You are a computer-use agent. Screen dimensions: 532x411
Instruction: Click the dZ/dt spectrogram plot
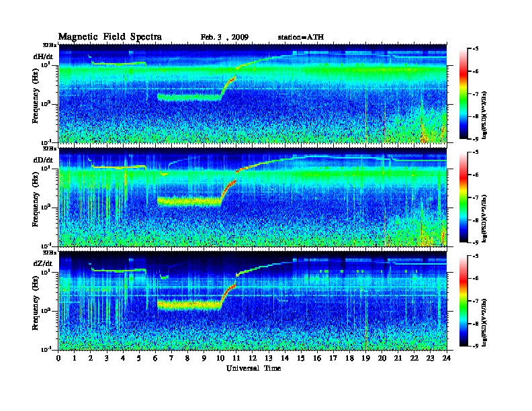(x=253, y=301)
